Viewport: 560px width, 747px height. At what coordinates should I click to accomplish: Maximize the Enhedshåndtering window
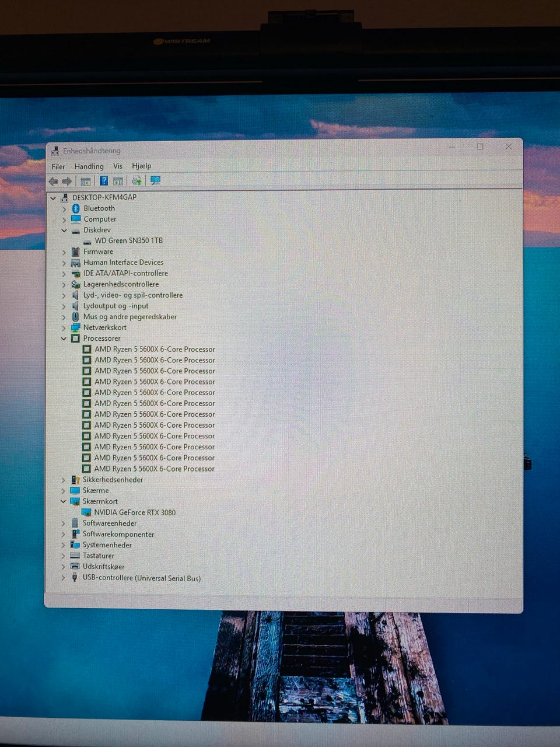click(480, 146)
